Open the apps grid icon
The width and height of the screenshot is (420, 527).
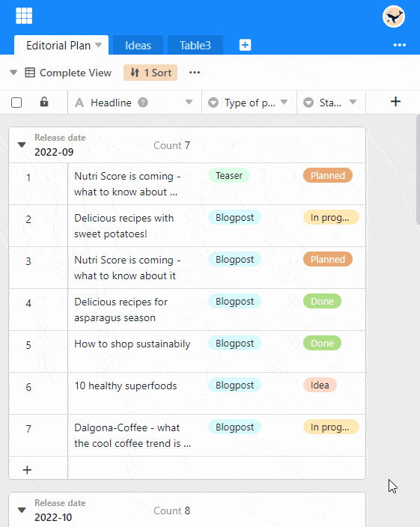pyautogui.click(x=24, y=16)
